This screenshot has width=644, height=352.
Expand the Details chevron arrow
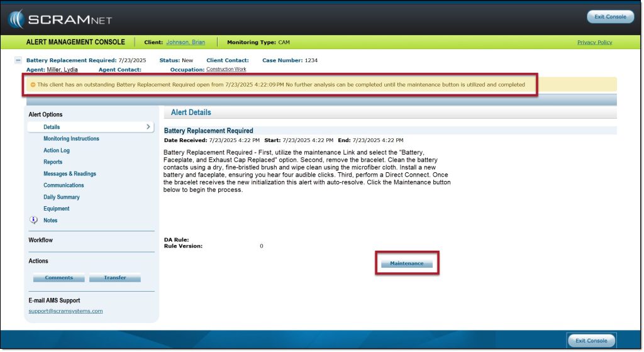coord(148,127)
